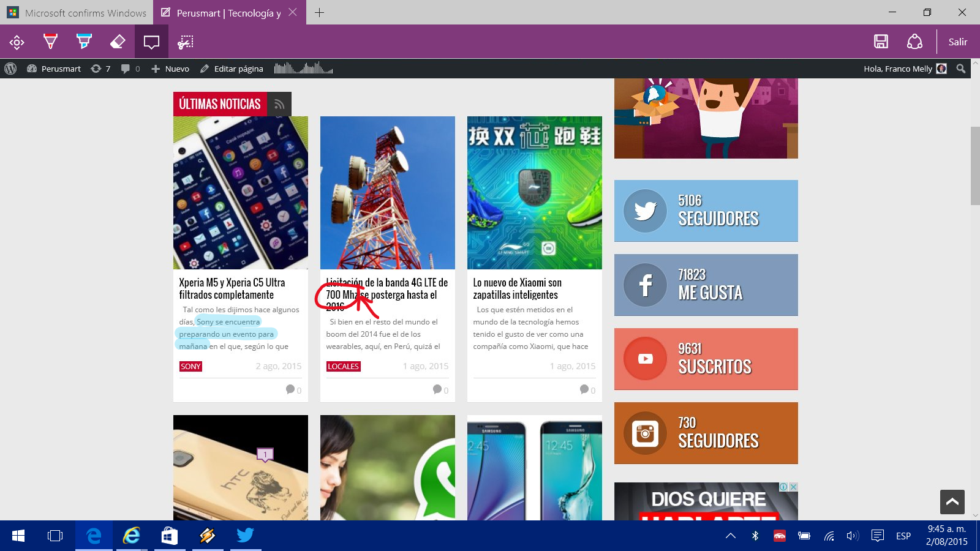Open the Windows Start menu
Screen dimensions: 980x551
pyautogui.click(x=18, y=536)
